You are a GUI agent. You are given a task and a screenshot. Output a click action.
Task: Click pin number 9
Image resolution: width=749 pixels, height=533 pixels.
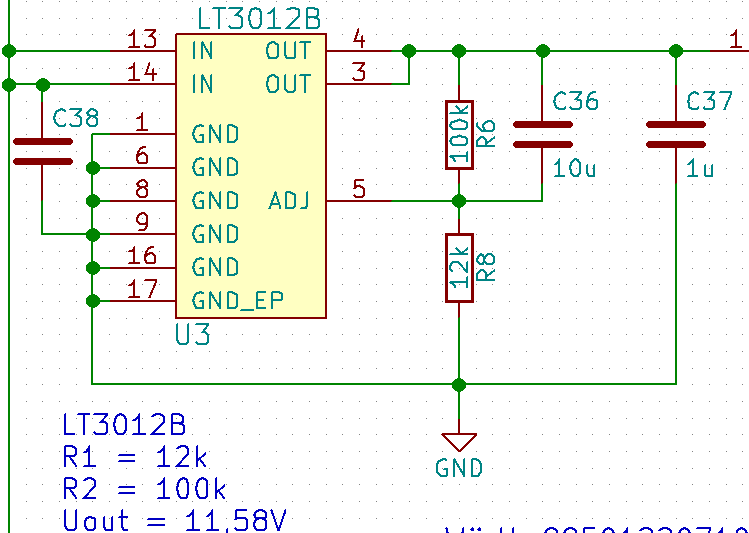(142, 223)
